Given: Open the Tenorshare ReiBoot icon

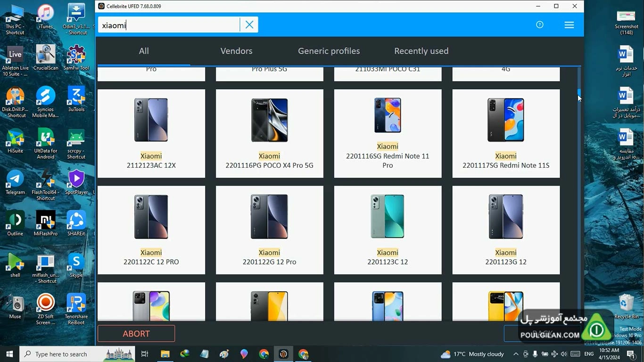Looking at the screenshot, I should pos(76,310).
